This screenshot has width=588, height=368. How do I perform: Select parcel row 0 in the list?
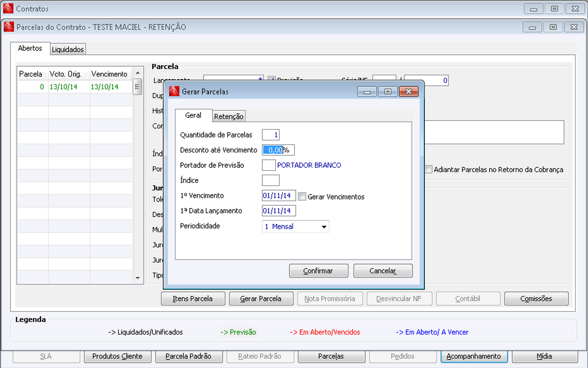75,87
